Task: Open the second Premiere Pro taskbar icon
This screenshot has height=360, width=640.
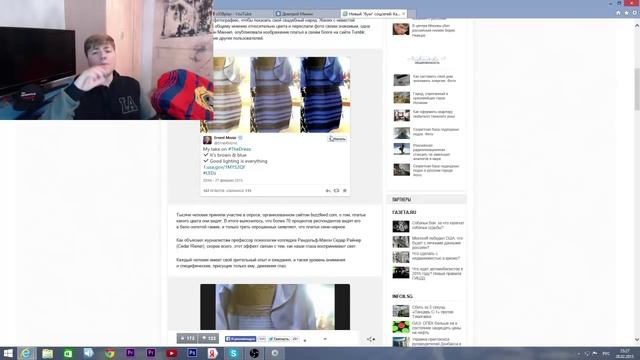Action: pyautogui.click(x=151, y=353)
